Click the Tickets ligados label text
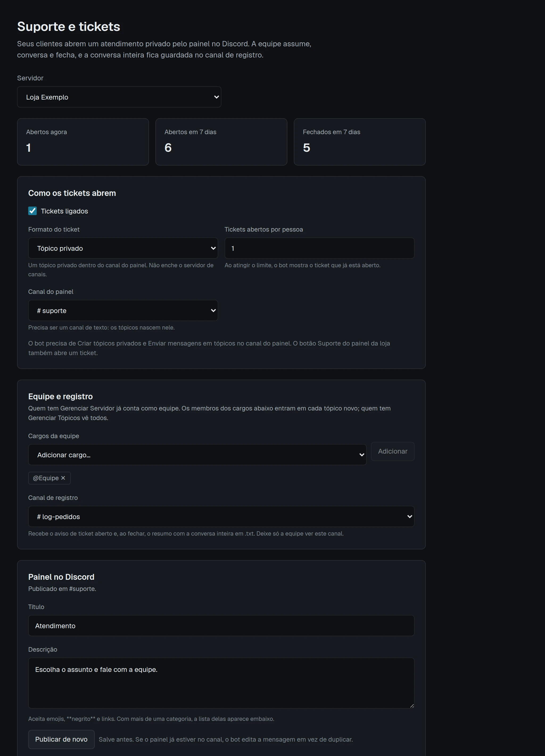 pyautogui.click(x=64, y=211)
